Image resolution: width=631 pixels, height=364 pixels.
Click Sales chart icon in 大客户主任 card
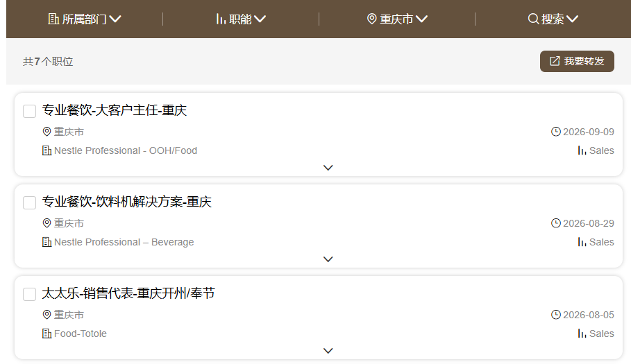click(582, 150)
